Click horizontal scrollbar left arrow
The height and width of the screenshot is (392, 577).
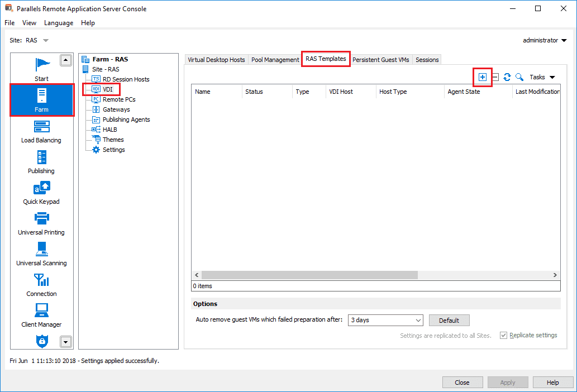(x=197, y=275)
